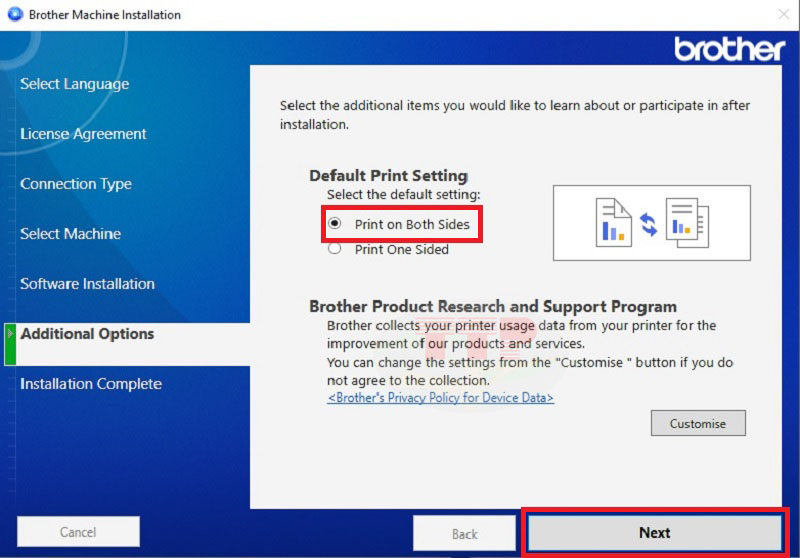Jump to the Connection Type step
This screenshot has width=800, height=558.
pos(76,184)
